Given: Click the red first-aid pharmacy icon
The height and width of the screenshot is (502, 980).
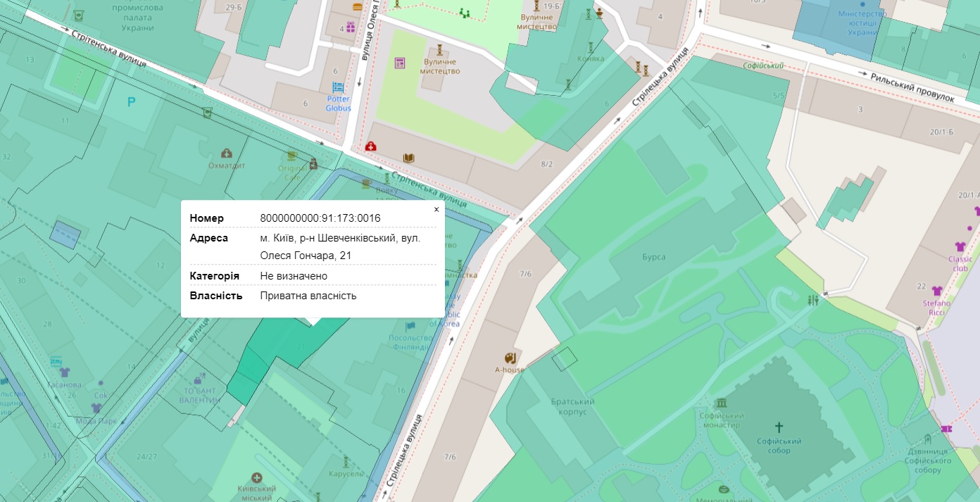Looking at the screenshot, I should (370, 146).
